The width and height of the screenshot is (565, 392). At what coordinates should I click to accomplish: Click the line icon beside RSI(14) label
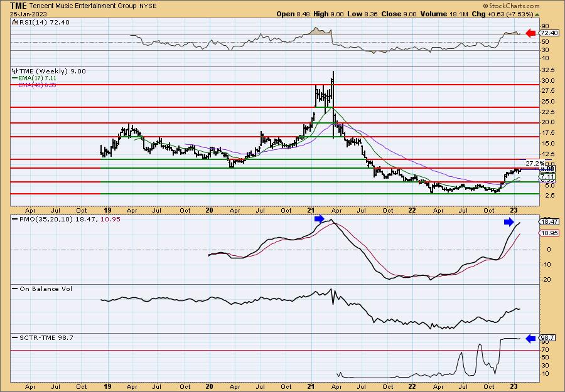15,22
